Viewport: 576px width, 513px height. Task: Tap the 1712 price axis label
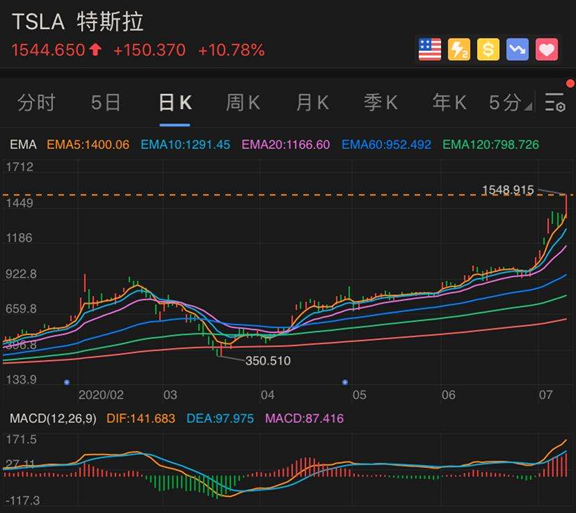pos(20,167)
